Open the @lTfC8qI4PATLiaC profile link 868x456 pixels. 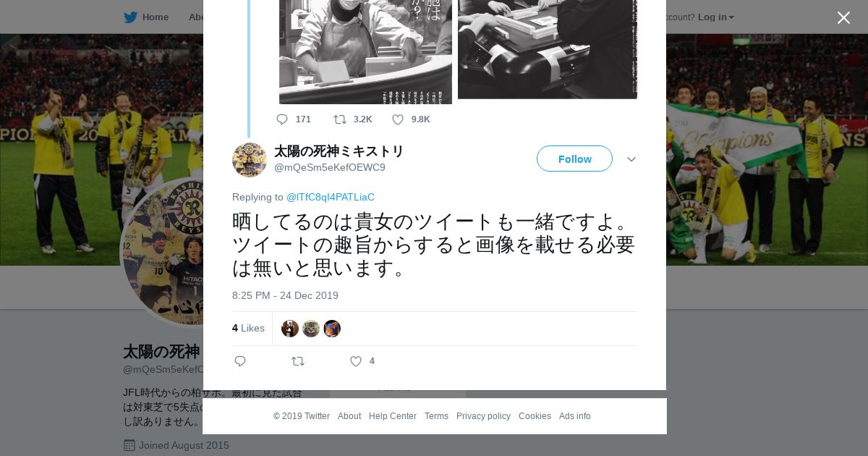coord(331,197)
